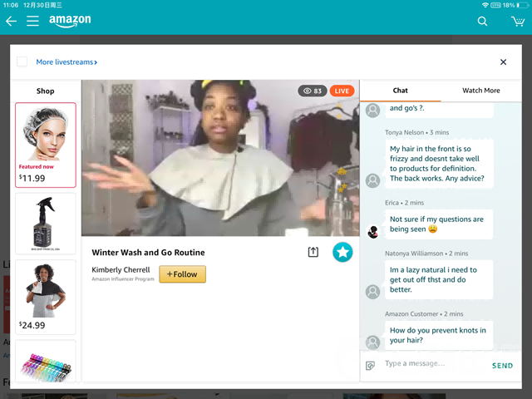Tap the back arrow in header
Viewport: 532px width, 399px height.
11,21
